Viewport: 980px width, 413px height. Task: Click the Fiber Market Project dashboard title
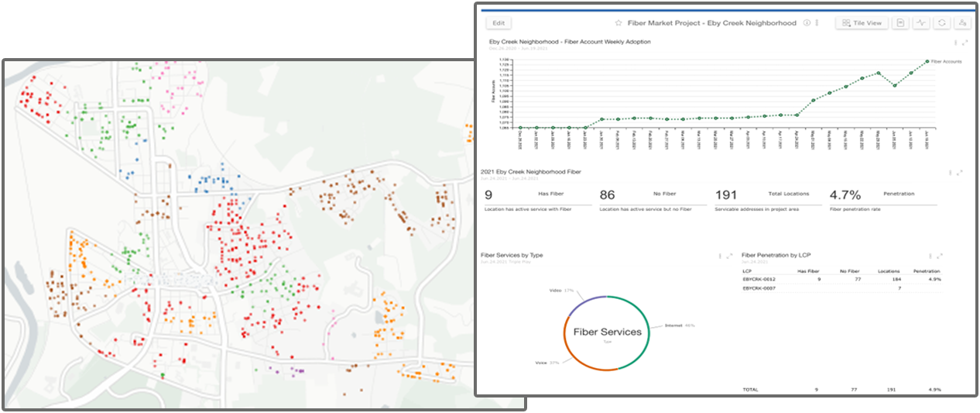(711, 23)
